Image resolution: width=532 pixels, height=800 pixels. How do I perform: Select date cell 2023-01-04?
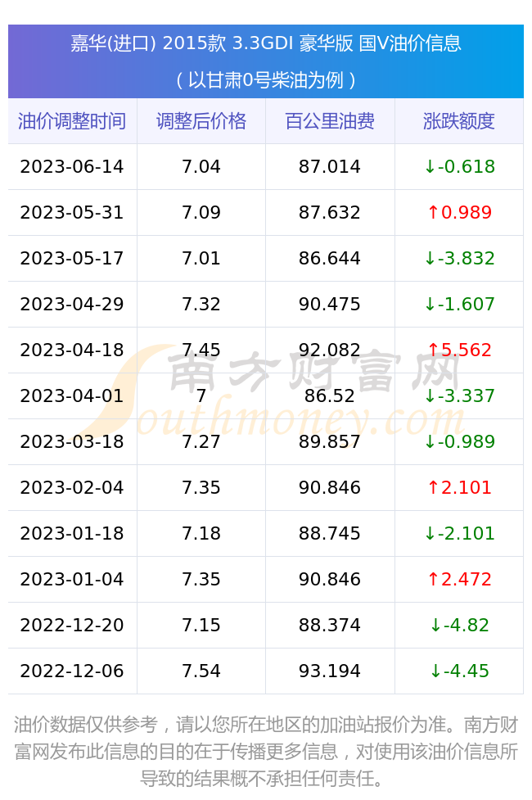(72, 580)
